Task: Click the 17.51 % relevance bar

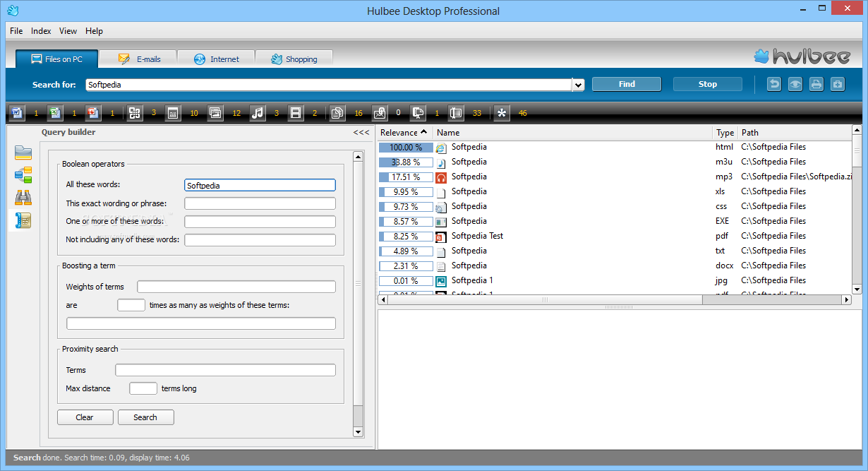Action: point(406,177)
